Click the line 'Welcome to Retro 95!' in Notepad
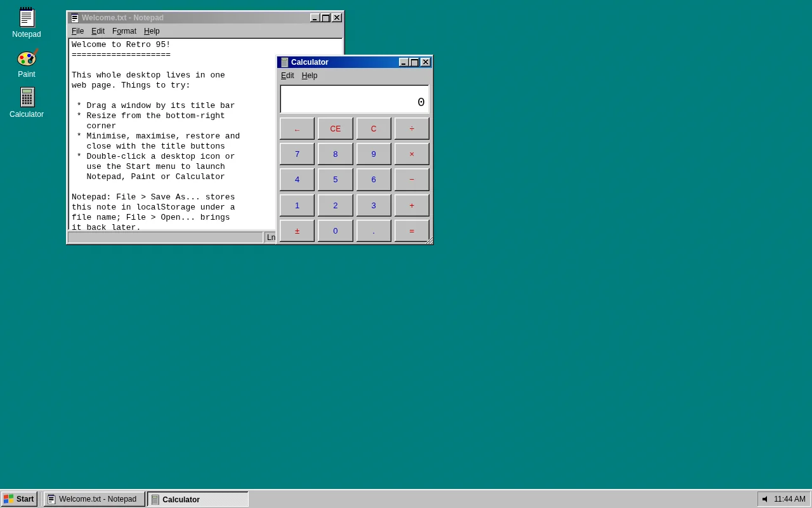Image resolution: width=812 pixels, height=508 pixels. (x=121, y=45)
